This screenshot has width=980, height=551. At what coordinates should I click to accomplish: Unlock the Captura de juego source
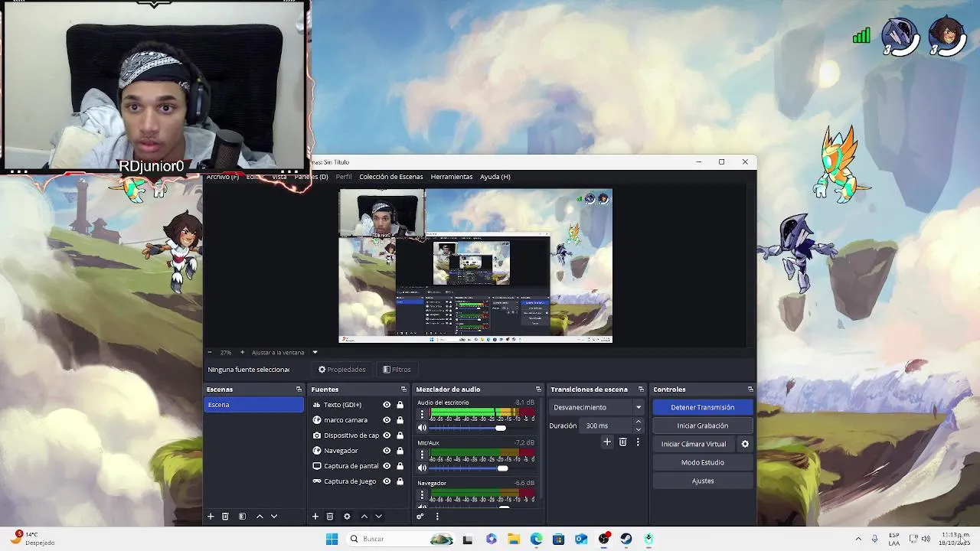400,481
